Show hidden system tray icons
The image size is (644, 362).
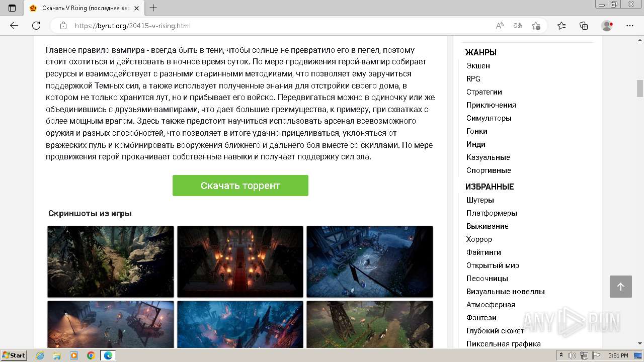click(561, 355)
